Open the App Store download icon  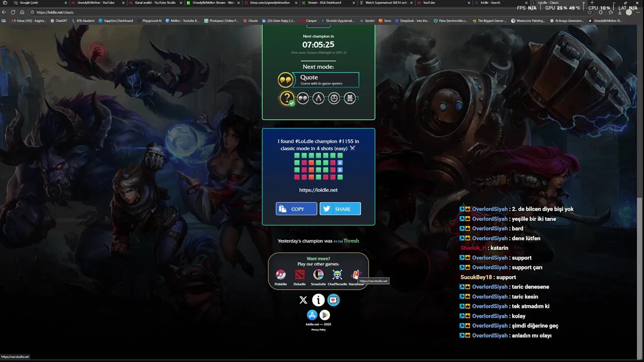pos(312,315)
